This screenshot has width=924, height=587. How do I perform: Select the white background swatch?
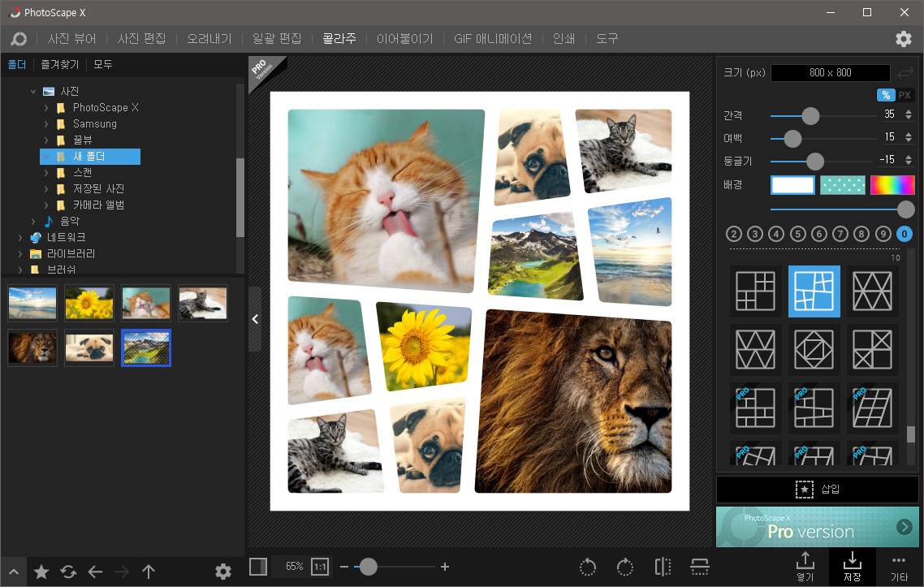pos(792,185)
